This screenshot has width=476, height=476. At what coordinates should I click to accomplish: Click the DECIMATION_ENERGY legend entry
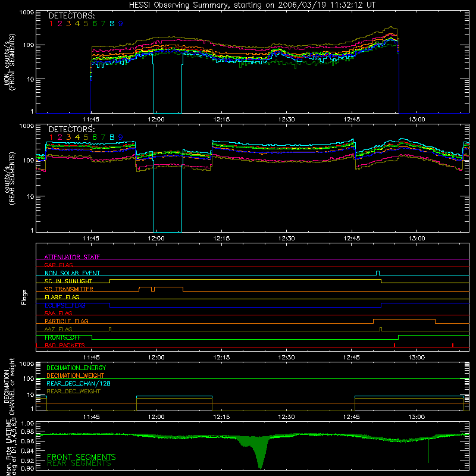76,368
